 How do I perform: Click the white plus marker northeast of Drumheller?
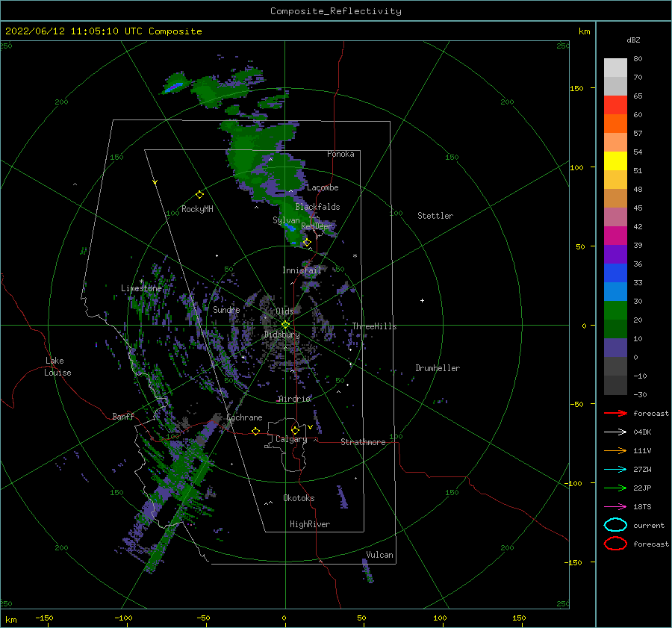[422, 300]
